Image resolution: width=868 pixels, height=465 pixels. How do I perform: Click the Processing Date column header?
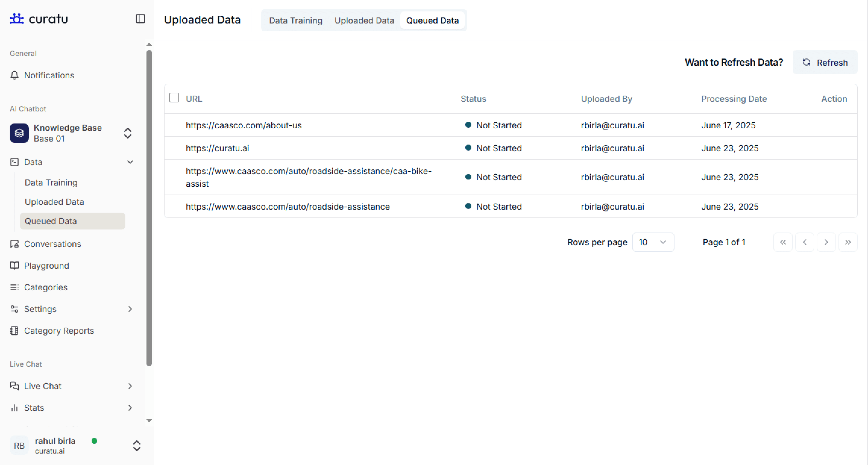click(734, 99)
